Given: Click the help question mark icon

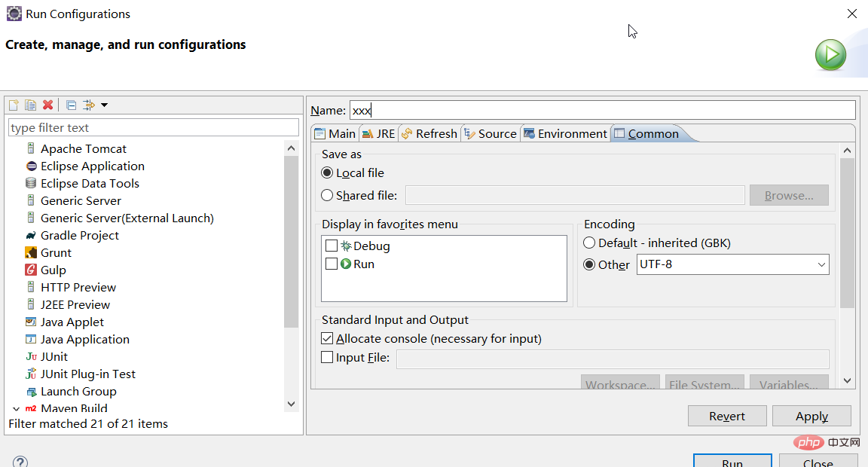Looking at the screenshot, I should click(x=20, y=462).
